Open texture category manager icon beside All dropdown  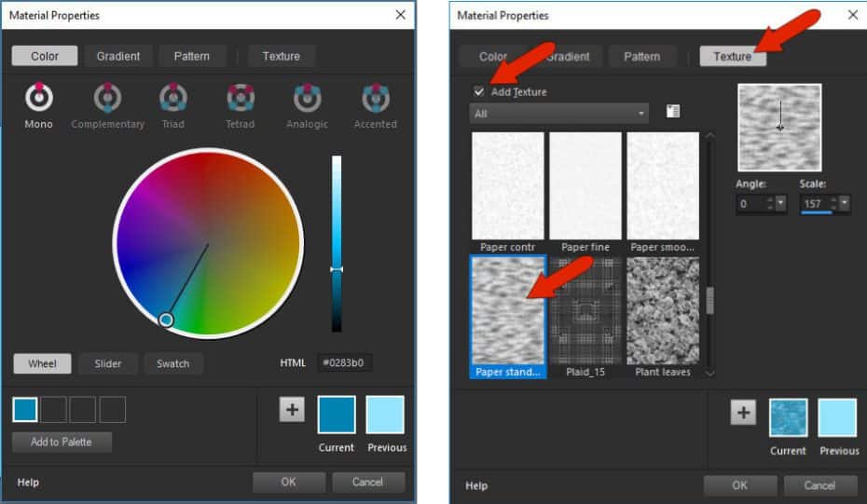point(672,112)
